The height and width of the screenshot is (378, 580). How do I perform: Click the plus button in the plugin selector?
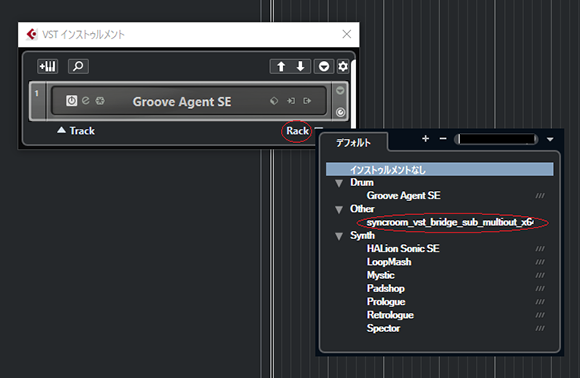425,139
